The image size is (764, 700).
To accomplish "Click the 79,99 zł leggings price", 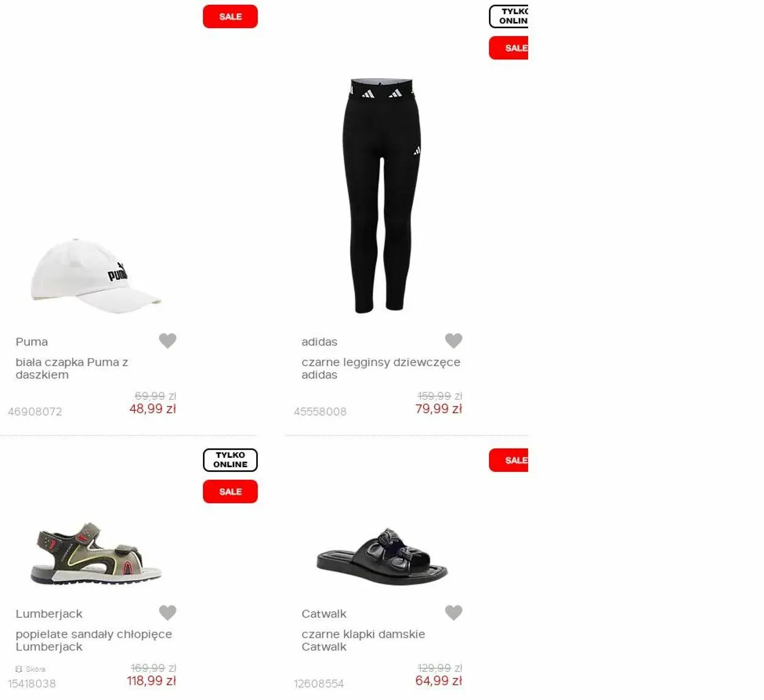I will pos(438,409).
